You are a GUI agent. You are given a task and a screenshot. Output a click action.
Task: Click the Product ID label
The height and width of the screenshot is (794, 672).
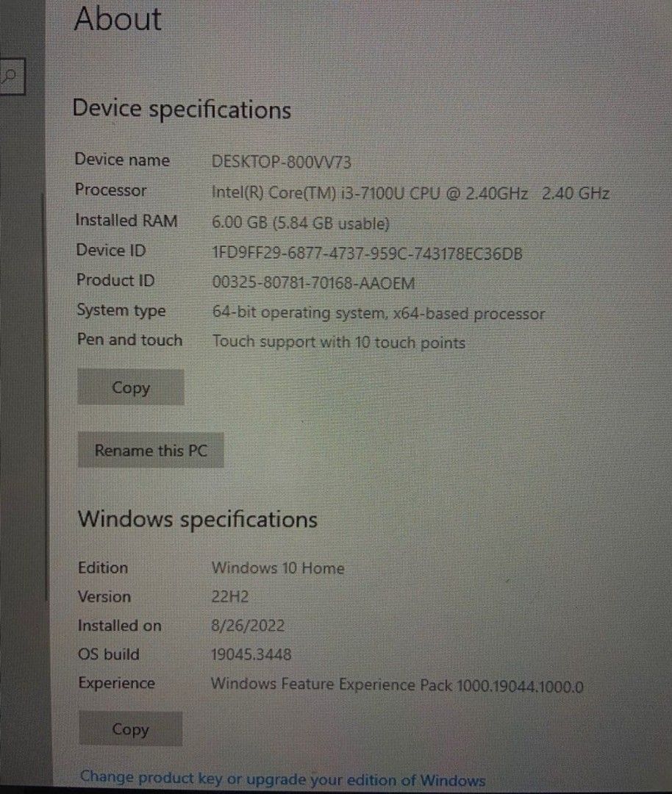click(115, 280)
